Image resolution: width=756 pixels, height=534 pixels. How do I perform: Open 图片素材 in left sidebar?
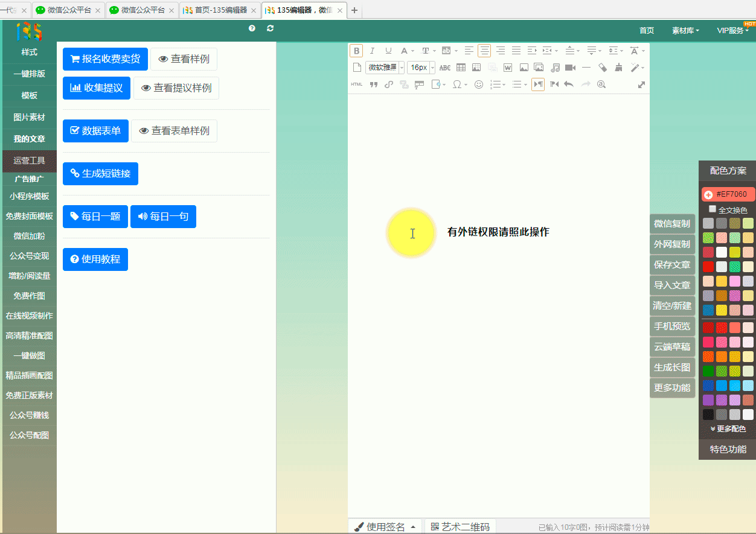click(29, 117)
